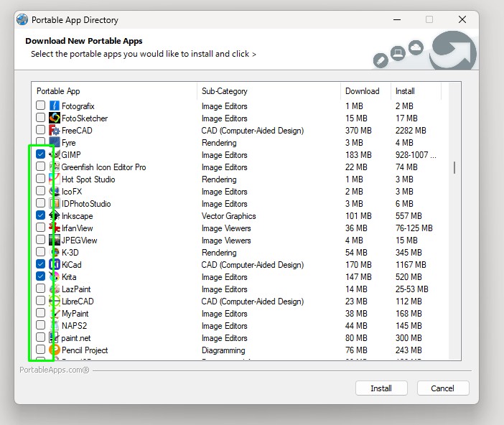This screenshot has width=504, height=425.
Task: Uncheck the GIMP checkbox
Action: pyautogui.click(x=40, y=155)
